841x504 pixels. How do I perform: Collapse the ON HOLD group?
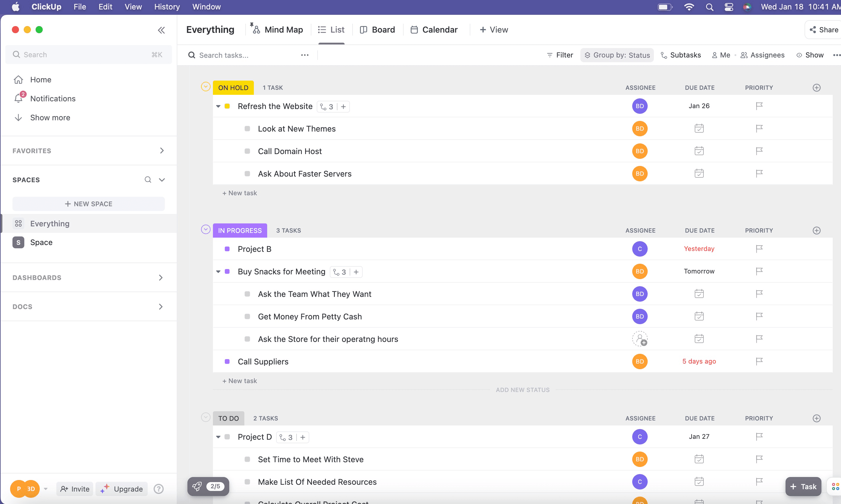[206, 87]
